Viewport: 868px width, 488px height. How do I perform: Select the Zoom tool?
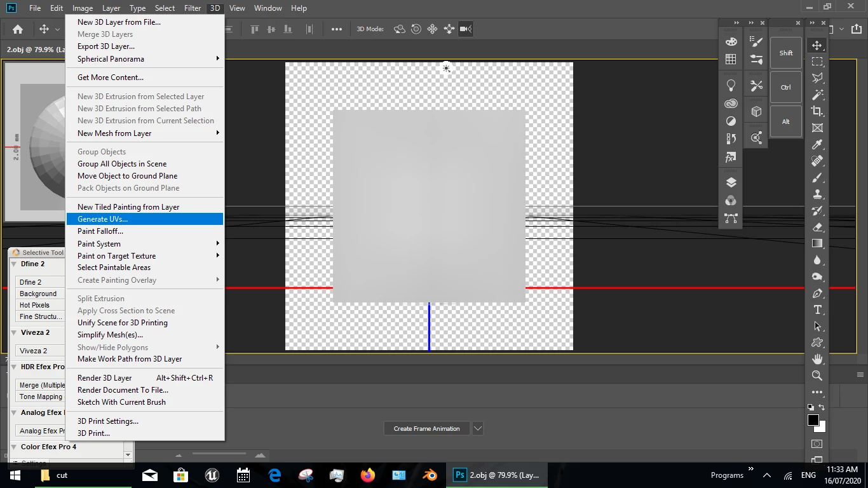tap(817, 376)
